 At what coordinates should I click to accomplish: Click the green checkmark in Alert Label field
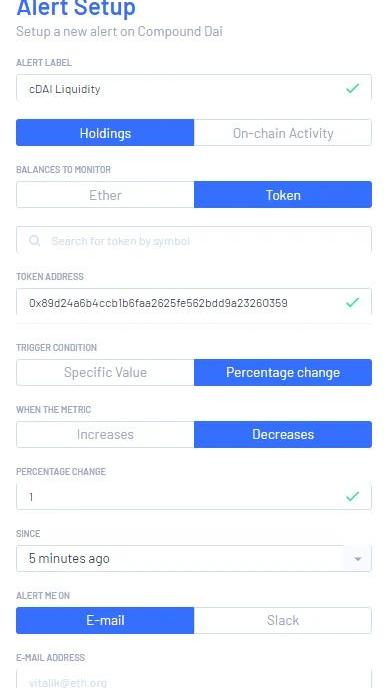[x=352, y=89]
